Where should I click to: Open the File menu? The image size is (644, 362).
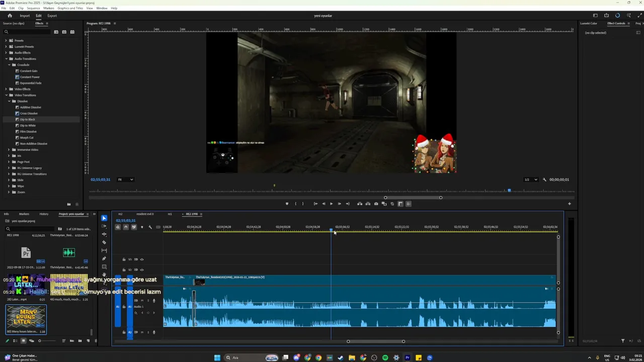click(4, 9)
